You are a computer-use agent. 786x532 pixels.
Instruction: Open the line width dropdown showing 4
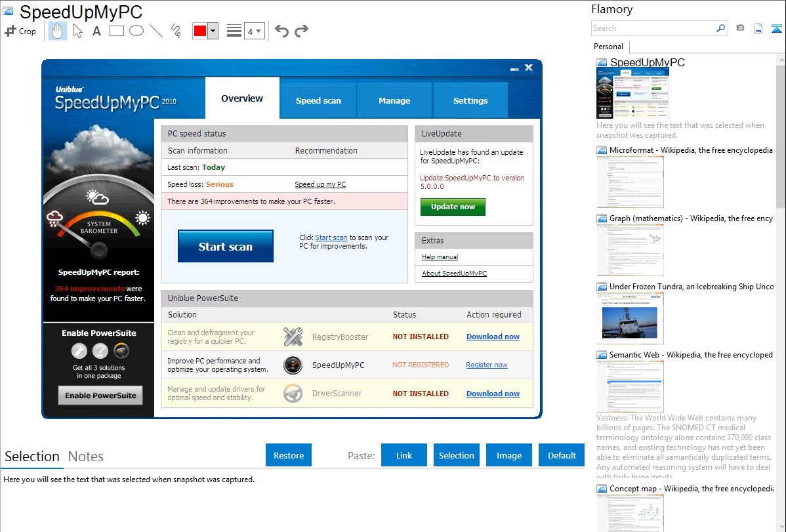(x=255, y=31)
